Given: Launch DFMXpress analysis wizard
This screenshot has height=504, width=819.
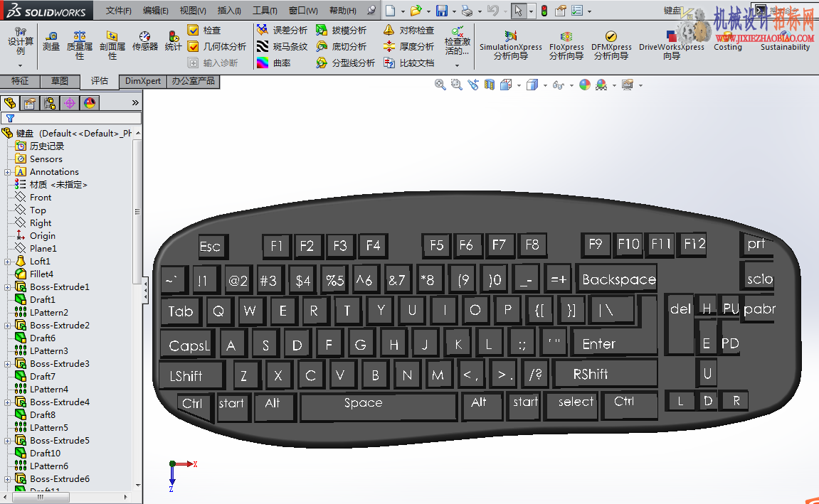Looking at the screenshot, I should pyautogui.click(x=611, y=45).
